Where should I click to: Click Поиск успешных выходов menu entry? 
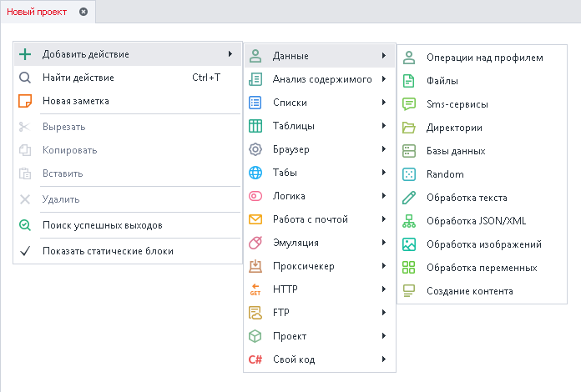102,225
